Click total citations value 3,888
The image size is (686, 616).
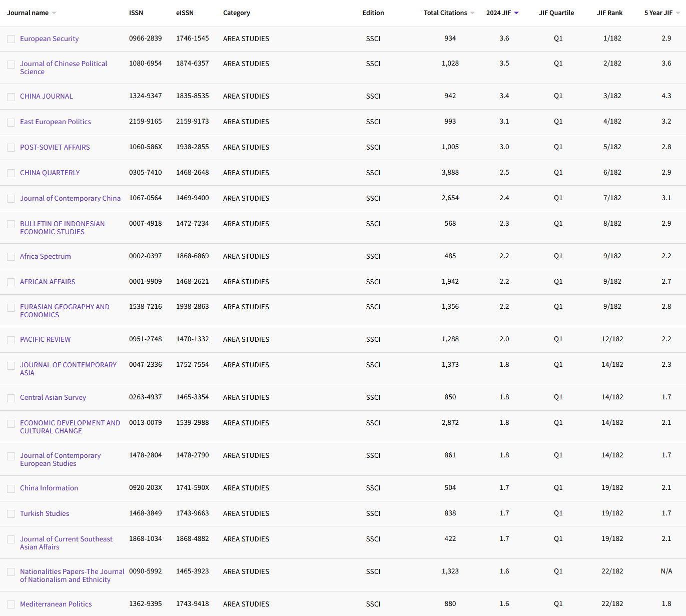pyautogui.click(x=450, y=172)
